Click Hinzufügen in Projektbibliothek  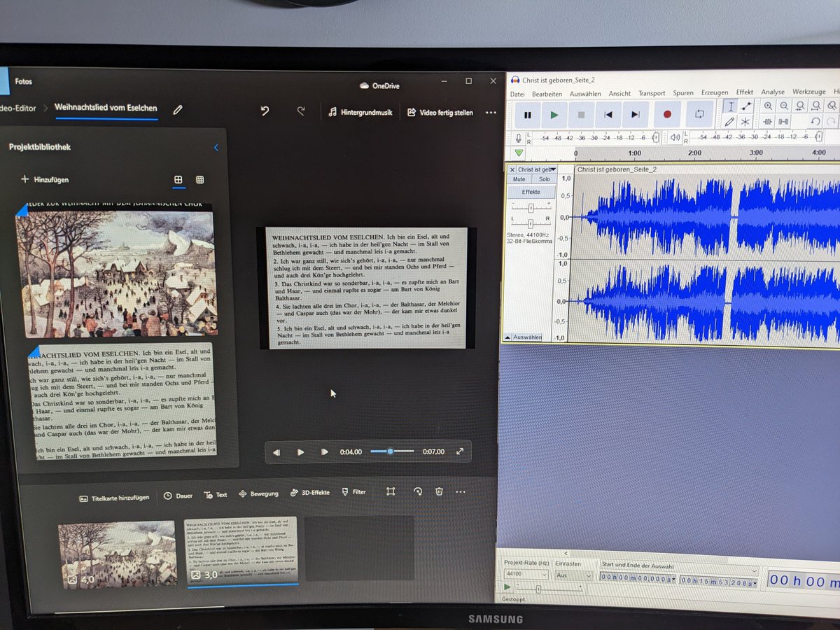tap(45, 180)
